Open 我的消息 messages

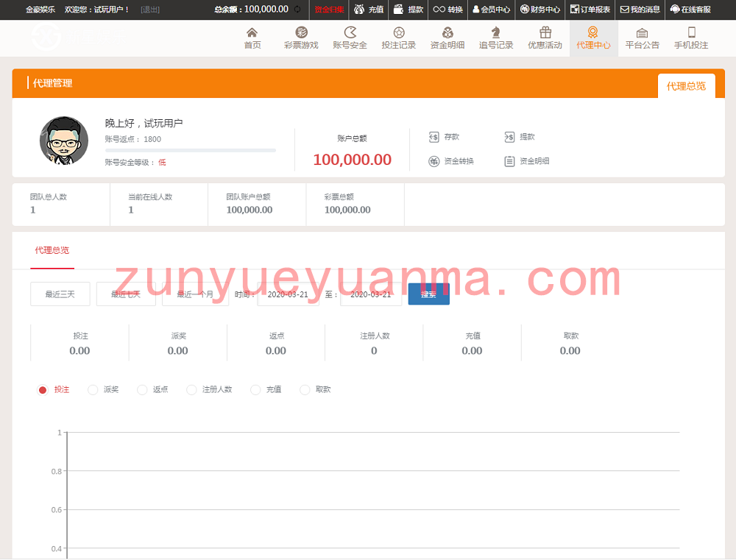pyautogui.click(x=640, y=10)
